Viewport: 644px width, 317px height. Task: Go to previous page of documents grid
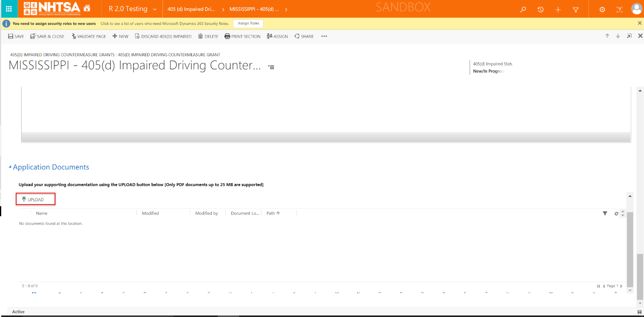pos(604,286)
